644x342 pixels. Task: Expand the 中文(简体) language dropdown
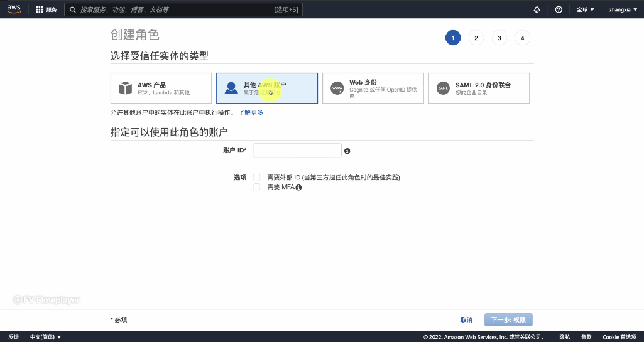[45, 337]
